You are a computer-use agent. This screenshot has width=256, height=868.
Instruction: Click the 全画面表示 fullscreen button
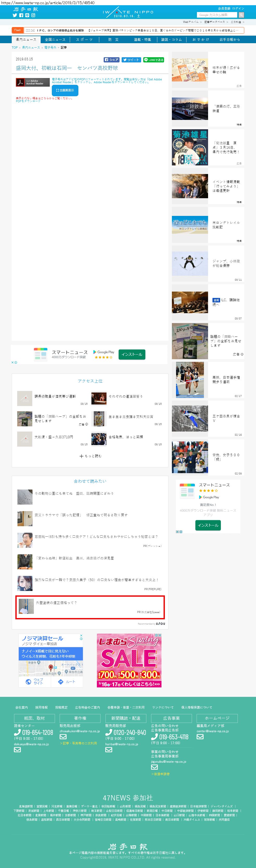point(65,90)
